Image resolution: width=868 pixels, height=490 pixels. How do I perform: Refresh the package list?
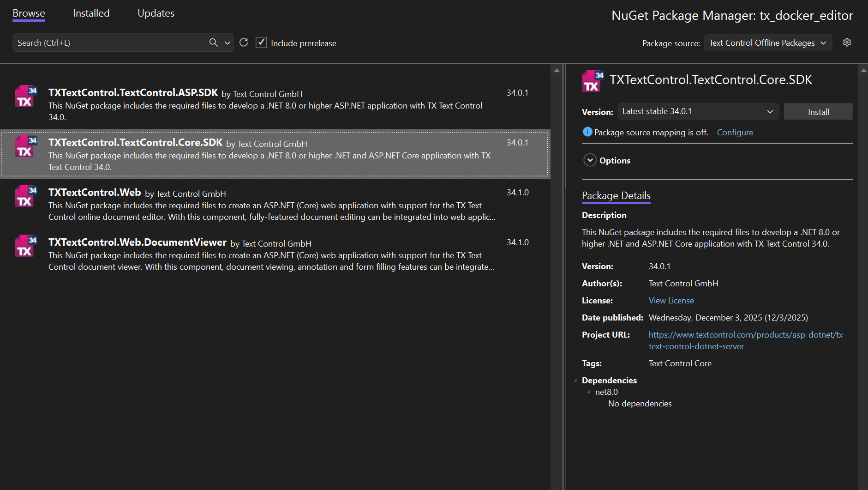pos(244,42)
